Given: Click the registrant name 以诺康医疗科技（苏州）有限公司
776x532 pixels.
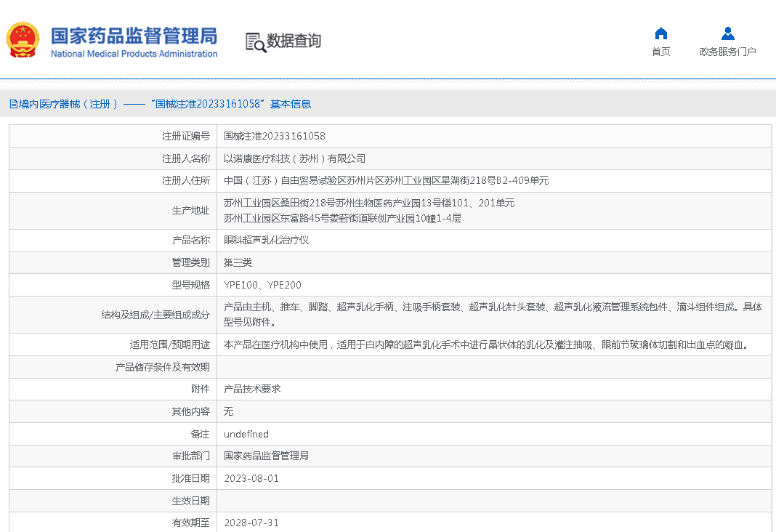Looking at the screenshot, I should coord(294,158).
